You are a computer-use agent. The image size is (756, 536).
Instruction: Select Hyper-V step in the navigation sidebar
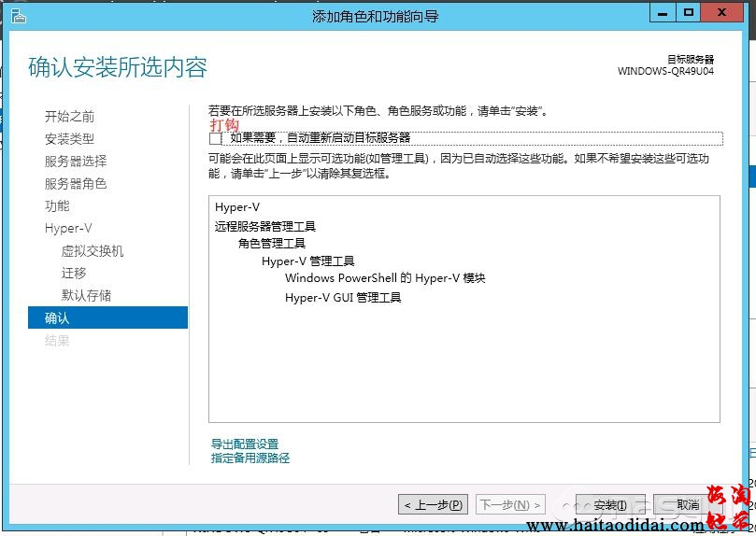pos(68,229)
